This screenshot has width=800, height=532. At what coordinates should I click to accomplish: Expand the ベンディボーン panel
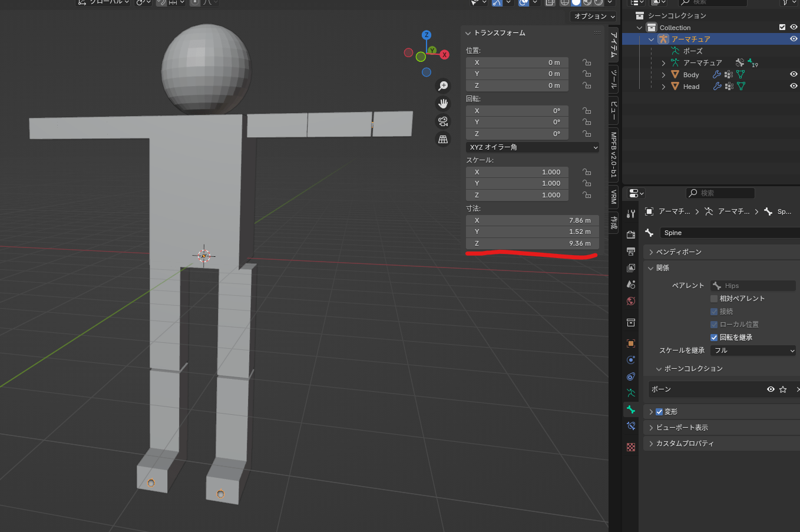point(679,252)
